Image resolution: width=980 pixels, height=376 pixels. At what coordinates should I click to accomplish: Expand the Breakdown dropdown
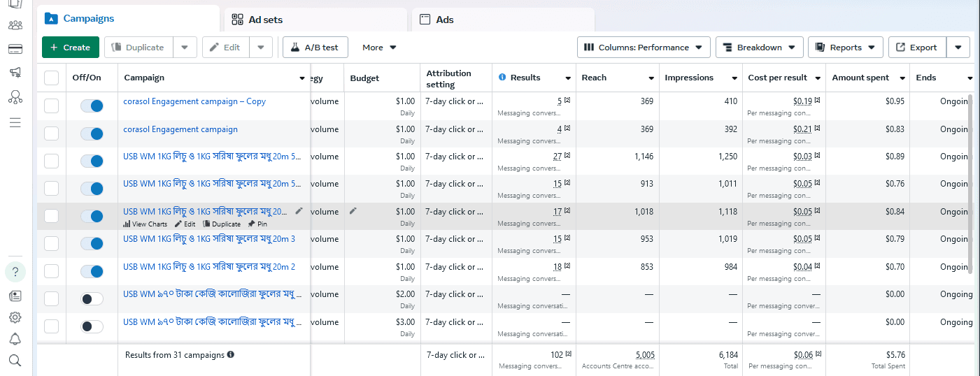pyautogui.click(x=759, y=48)
